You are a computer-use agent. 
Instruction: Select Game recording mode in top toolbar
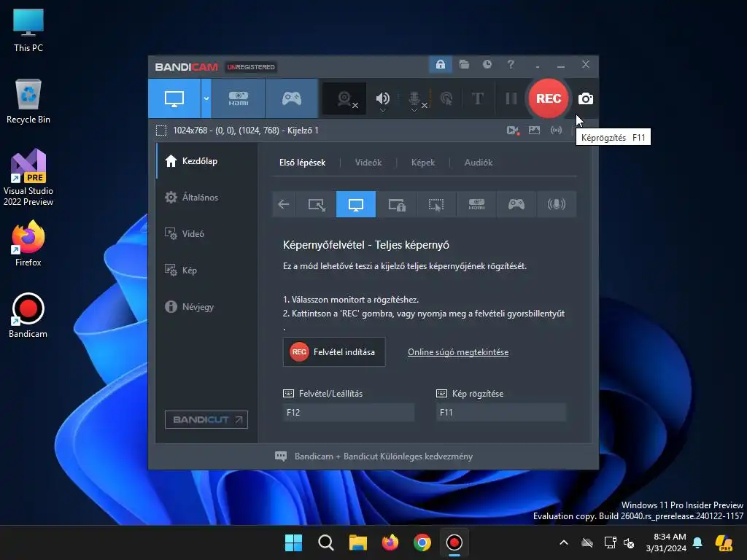click(292, 98)
